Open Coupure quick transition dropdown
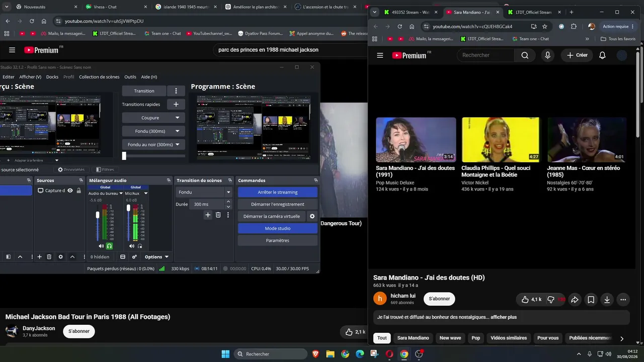 (177, 118)
